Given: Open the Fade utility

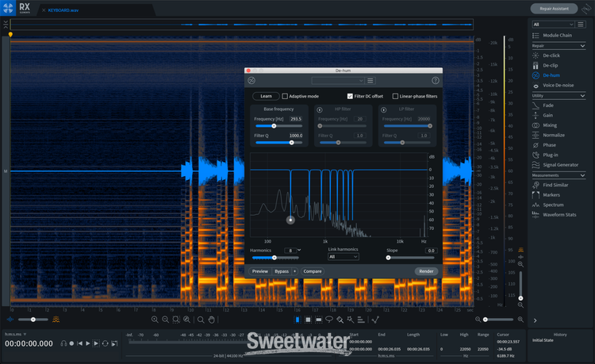Looking at the screenshot, I should click(543, 105).
